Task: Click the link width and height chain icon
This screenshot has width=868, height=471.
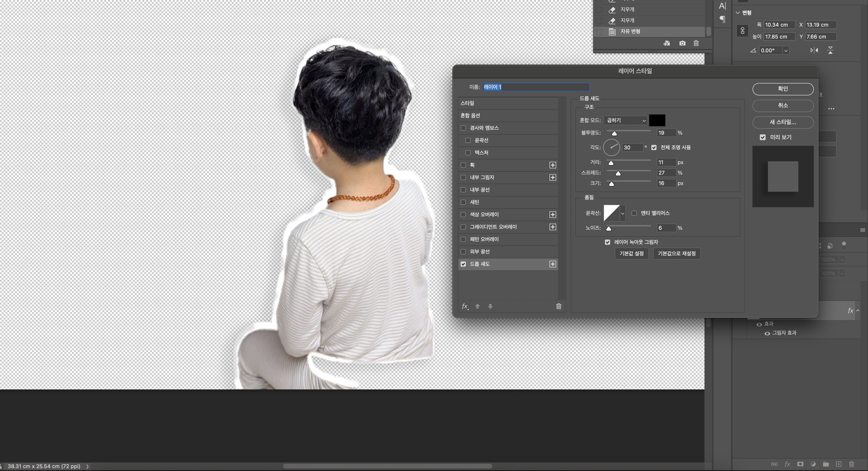Action: pos(742,31)
